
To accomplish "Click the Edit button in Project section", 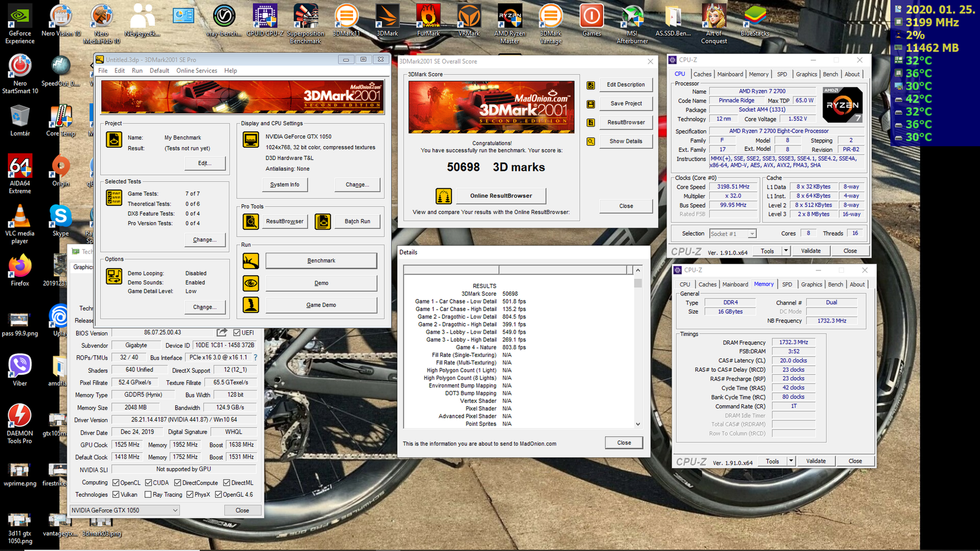I will [205, 163].
